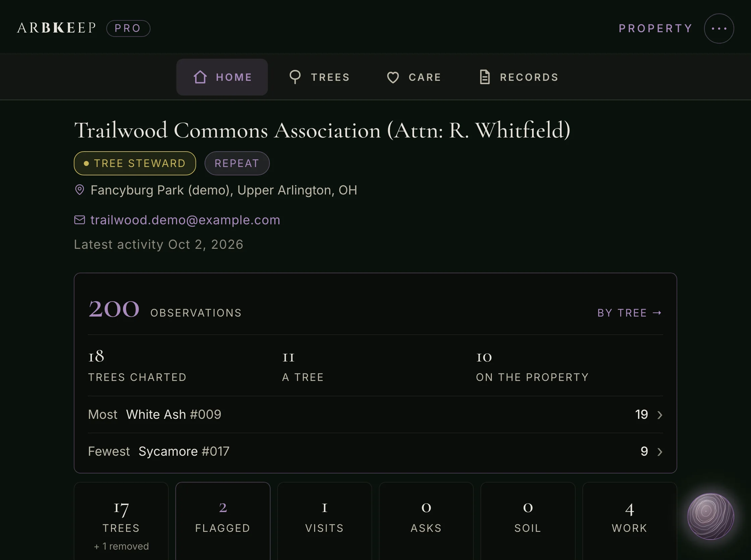Image resolution: width=751 pixels, height=560 pixels.
Task: Click the document icon in RECORDS tab
Action: [484, 77]
